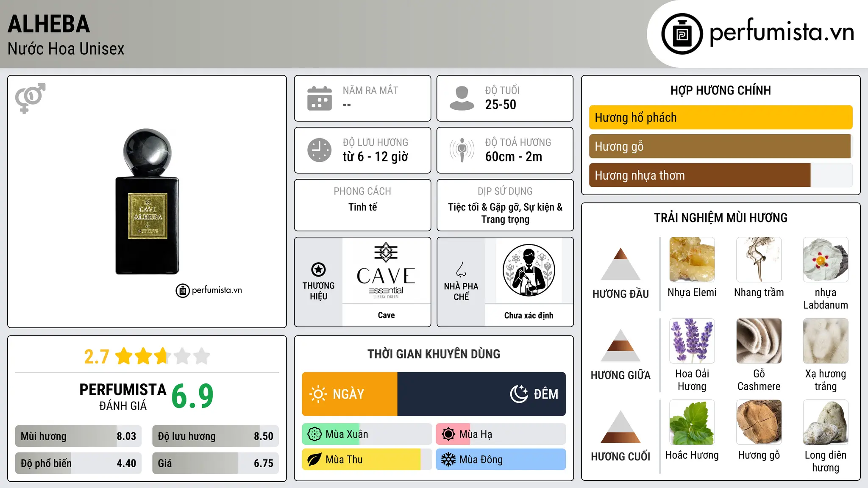Click the Hương hổ phách accord bar
The width and height of the screenshot is (868, 488).
coord(721,117)
